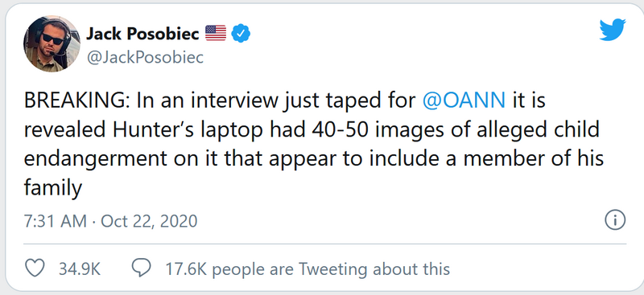Visit the @JackPosobiec handle

coord(145,57)
